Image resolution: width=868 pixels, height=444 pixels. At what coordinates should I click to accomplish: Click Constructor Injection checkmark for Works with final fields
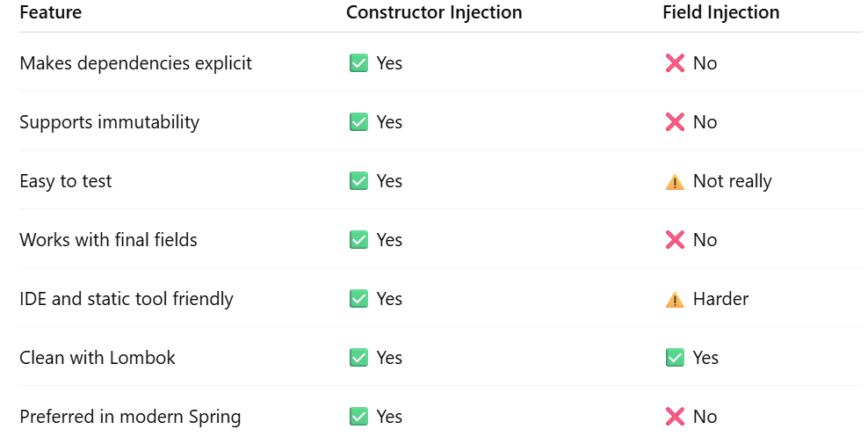coord(358,240)
